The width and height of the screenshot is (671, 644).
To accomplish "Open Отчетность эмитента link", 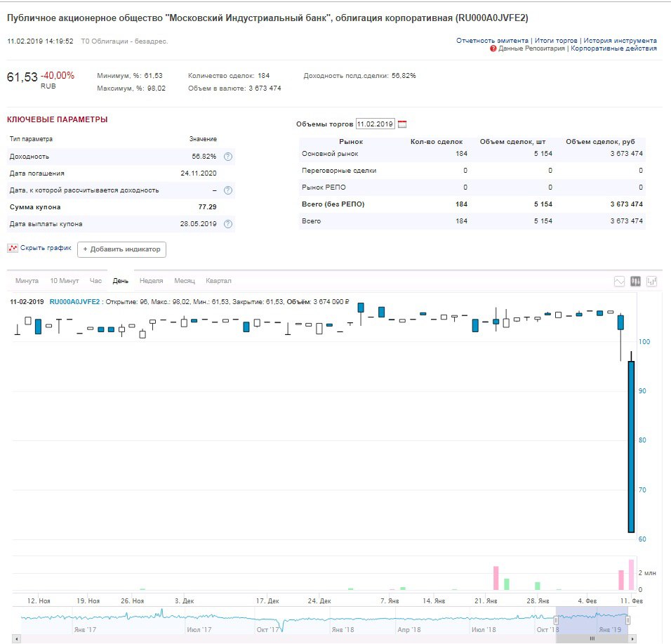I will tap(492, 41).
